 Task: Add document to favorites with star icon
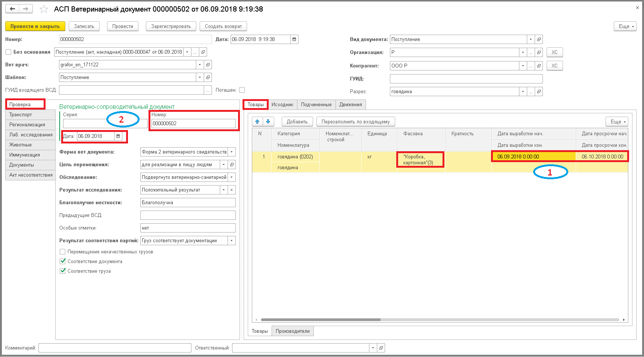(44, 9)
